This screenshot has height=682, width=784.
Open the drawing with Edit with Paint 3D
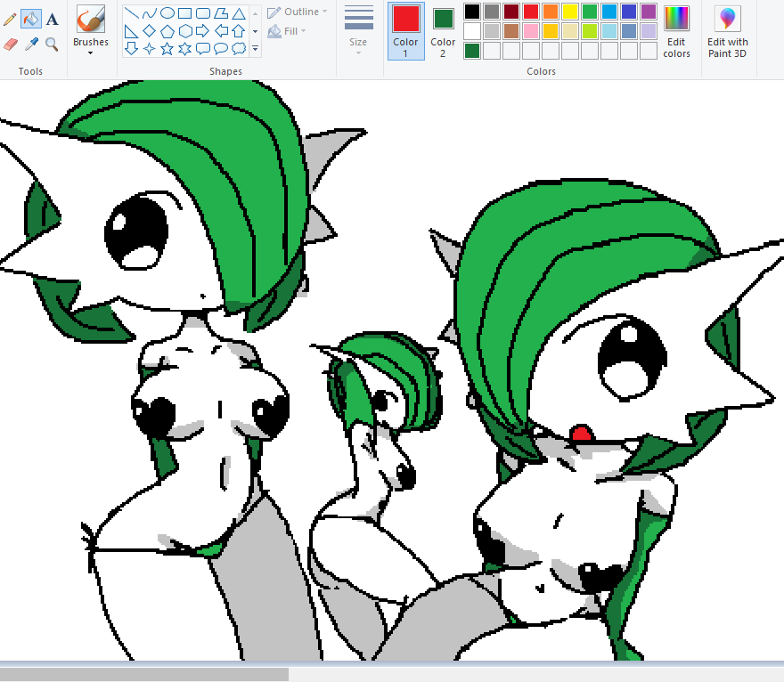728,31
